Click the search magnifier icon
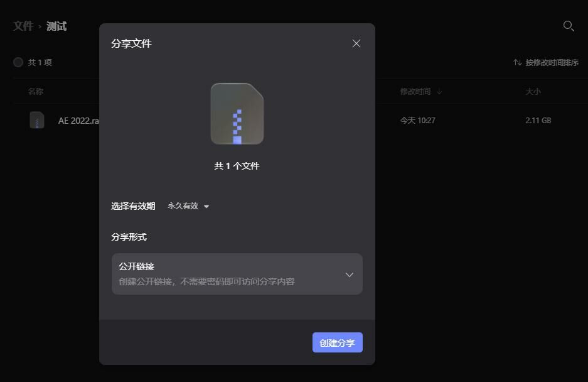The image size is (588, 382). point(568,26)
